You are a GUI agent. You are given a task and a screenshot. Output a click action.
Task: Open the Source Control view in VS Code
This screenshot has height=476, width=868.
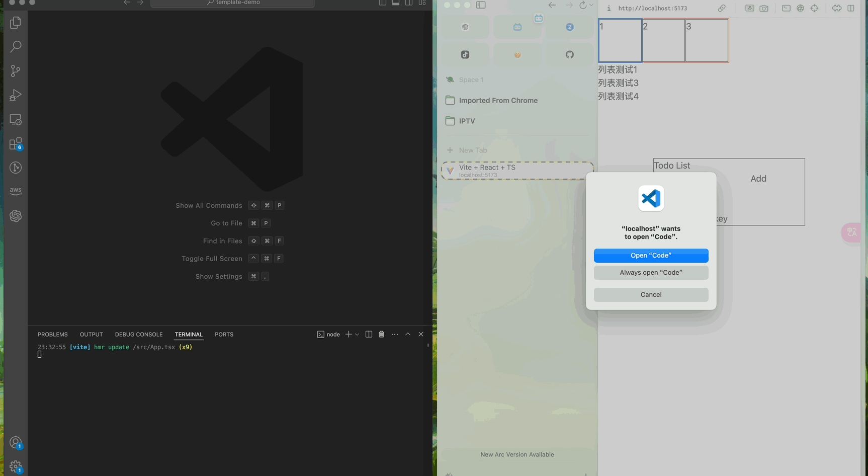[16, 71]
